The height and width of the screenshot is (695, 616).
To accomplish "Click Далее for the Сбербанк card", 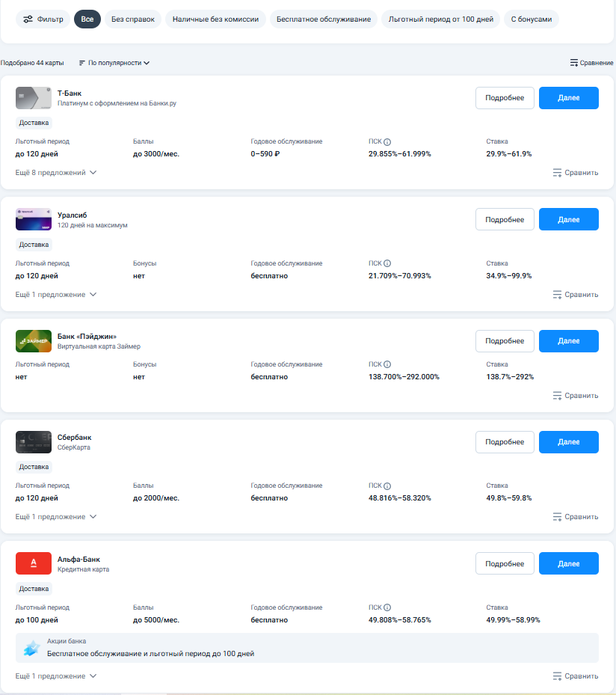I will (x=569, y=442).
